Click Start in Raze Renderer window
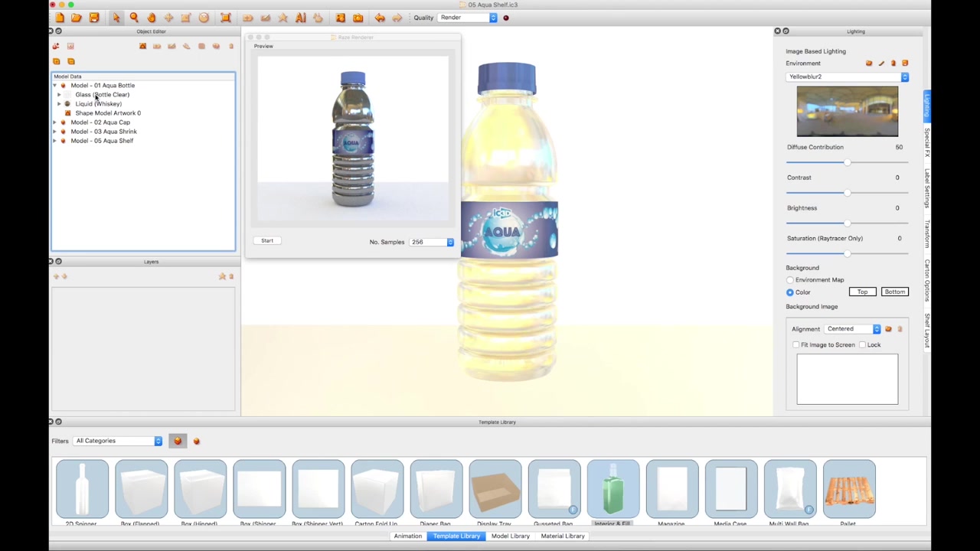The height and width of the screenshot is (551, 980). (266, 241)
